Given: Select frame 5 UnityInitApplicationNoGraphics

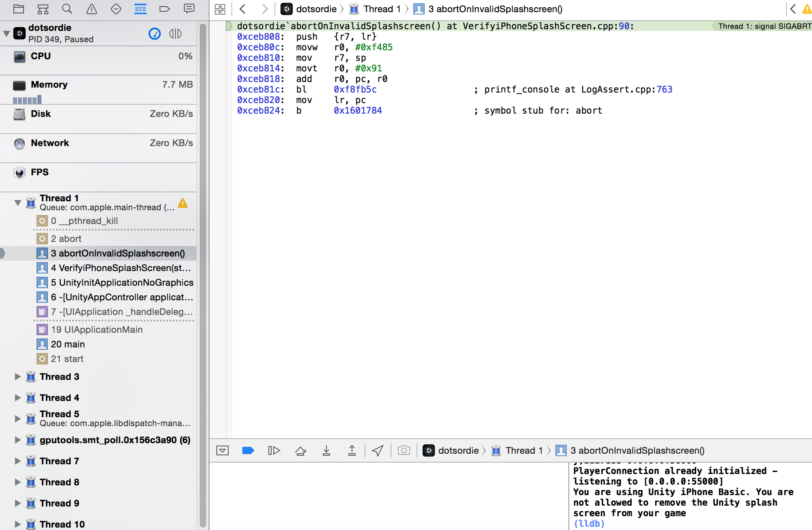Looking at the screenshot, I should pos(98,282).
